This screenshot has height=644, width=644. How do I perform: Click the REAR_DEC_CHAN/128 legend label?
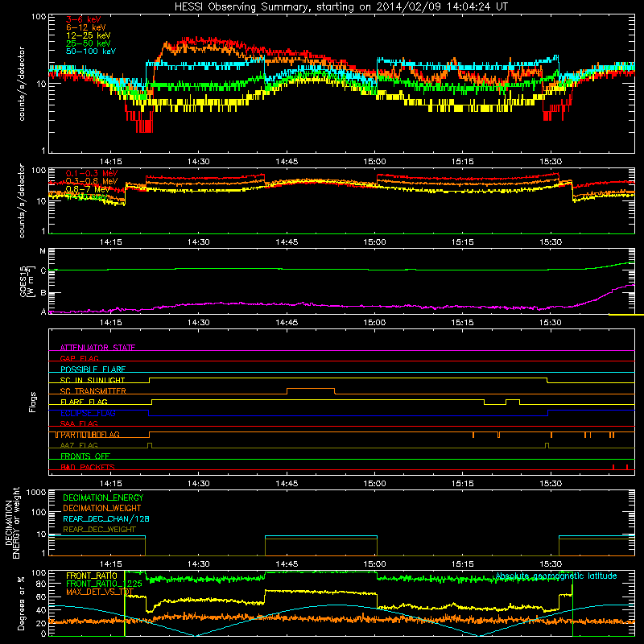coord(106,518)
